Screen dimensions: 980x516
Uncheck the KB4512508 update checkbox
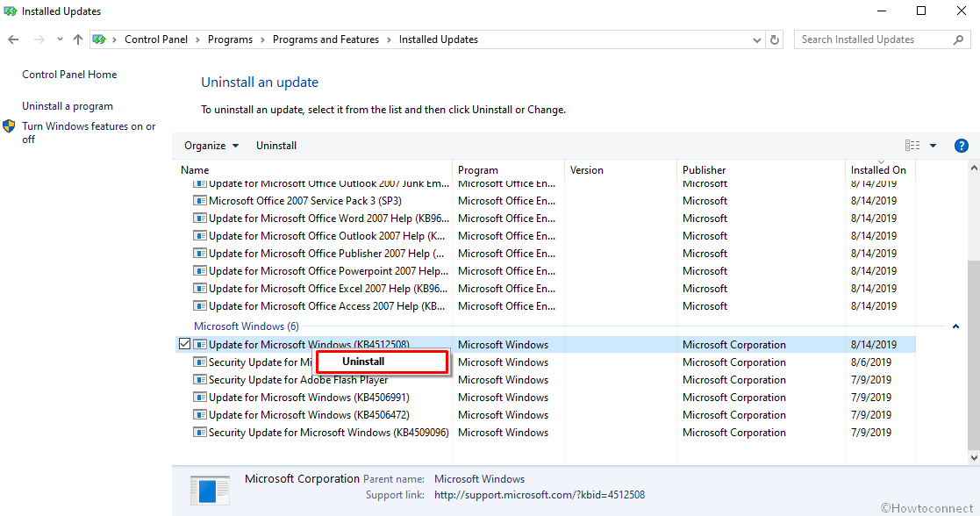[184, 344]
